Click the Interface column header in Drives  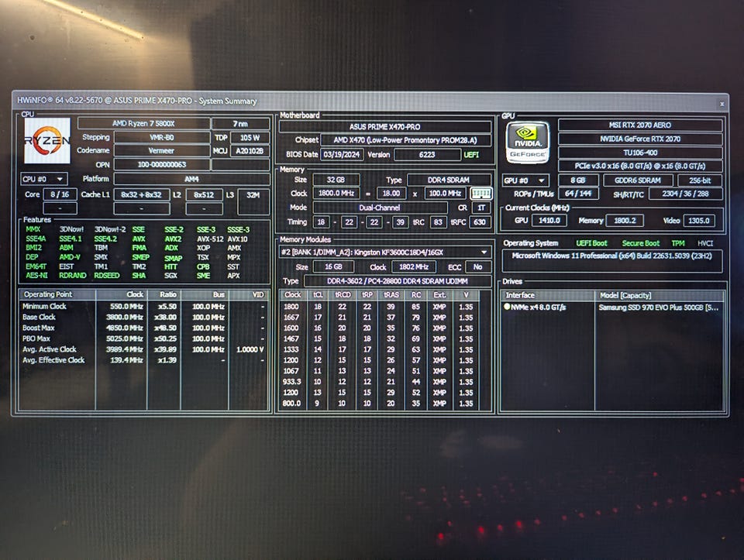point(548,295)
